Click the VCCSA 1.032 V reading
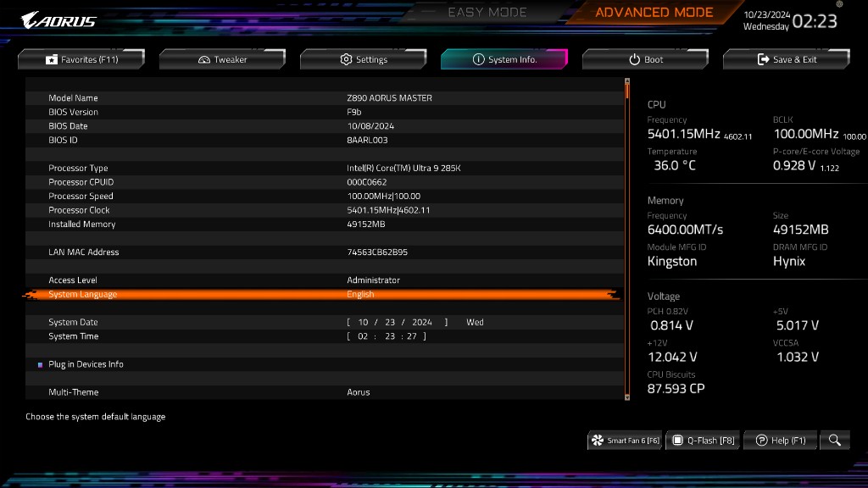This screenshot has height=488, width=868. pos(797,357)
